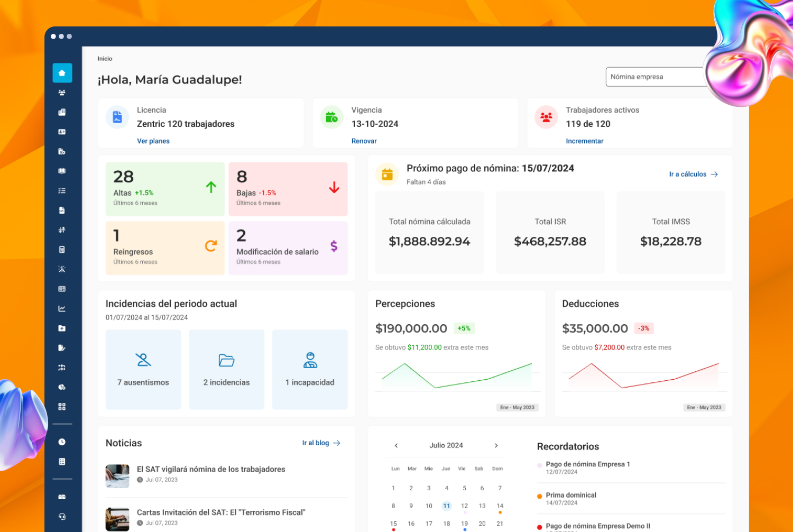
Task: Open the clock icon in the sidebar
Action: tap(62, 442)
